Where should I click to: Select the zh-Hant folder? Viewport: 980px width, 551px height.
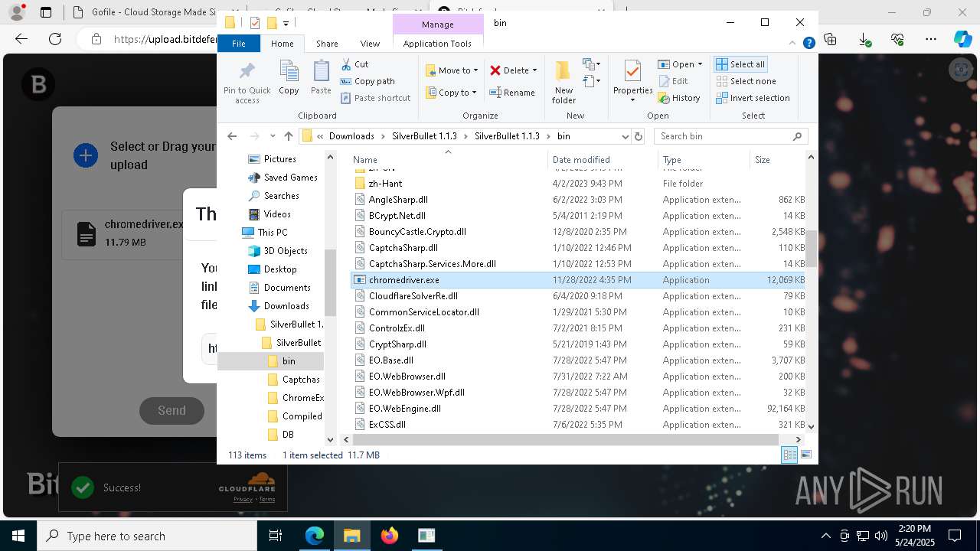click(x=385, y=184)
